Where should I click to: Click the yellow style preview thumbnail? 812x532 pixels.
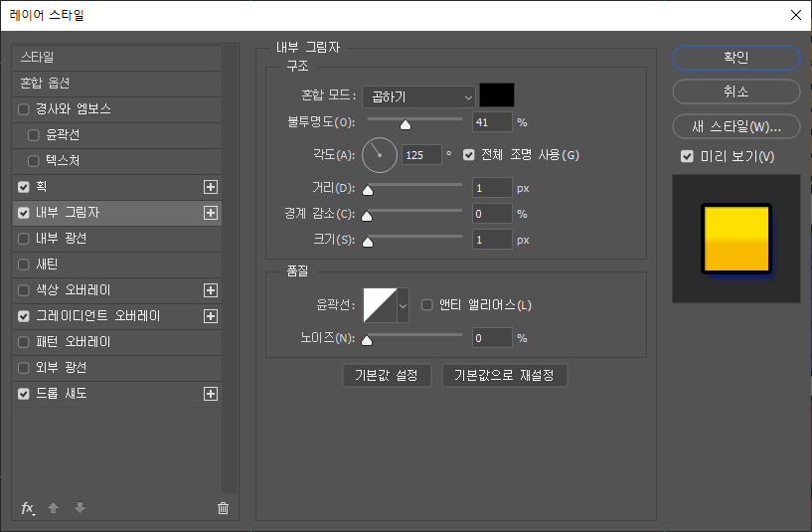pos(735,239)
